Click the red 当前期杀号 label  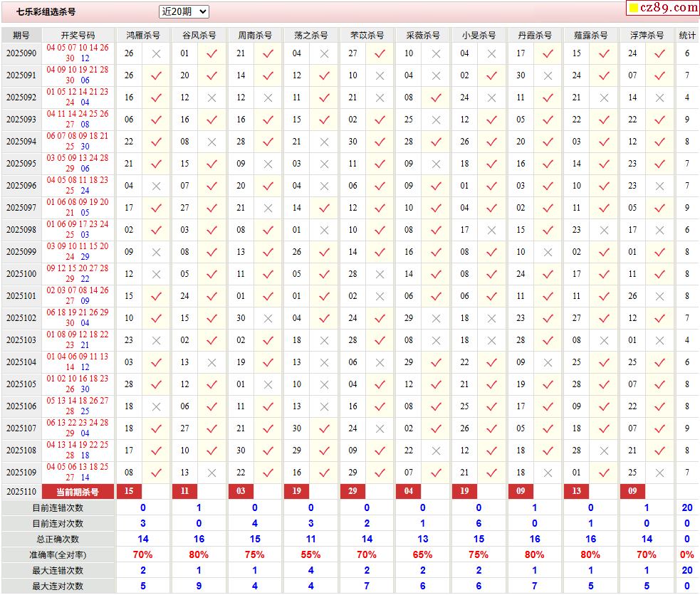click(78, 492)
